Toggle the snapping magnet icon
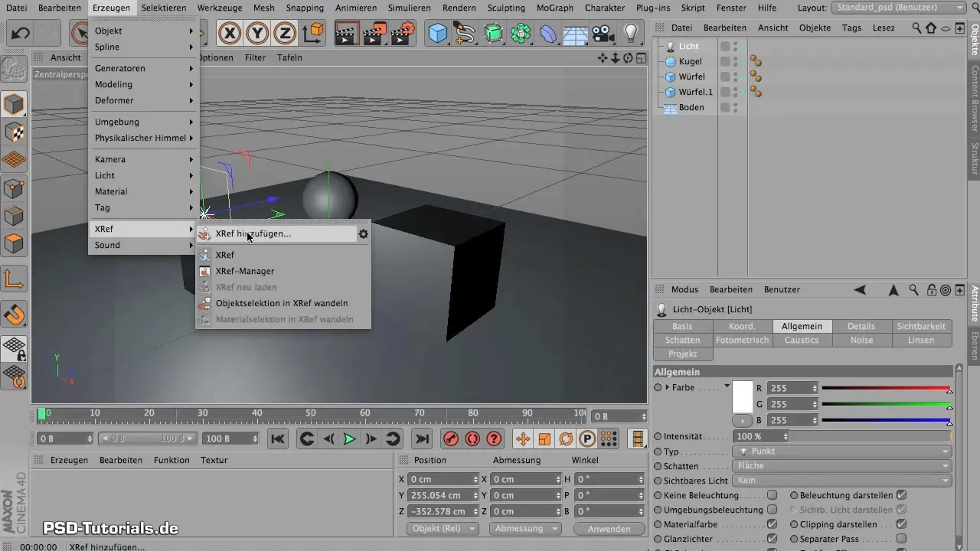Screen dimensions: 980x551 (x=15, y=314)
